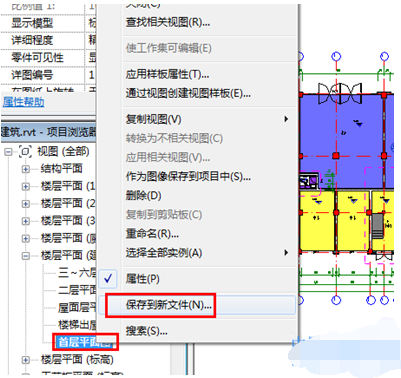This screenshot has height=378, width=401.
Task: Open the 属性帮助 link
Action: click(23, 102)
